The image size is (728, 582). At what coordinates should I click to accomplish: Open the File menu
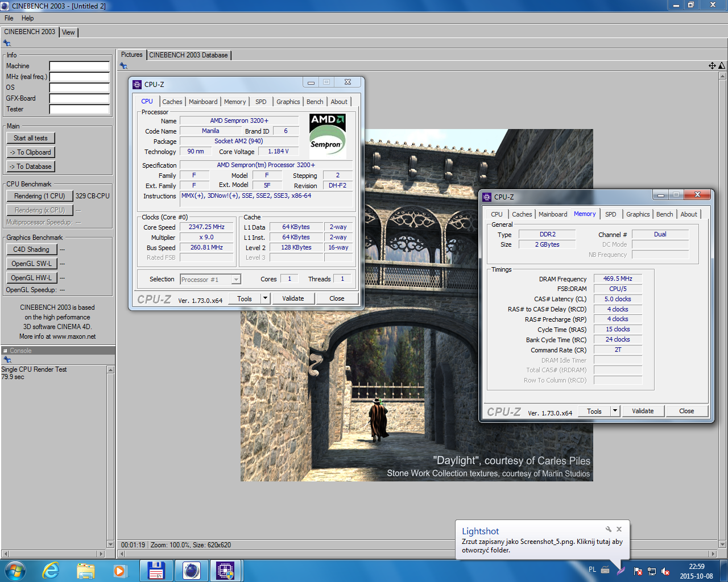coord(9,18)
